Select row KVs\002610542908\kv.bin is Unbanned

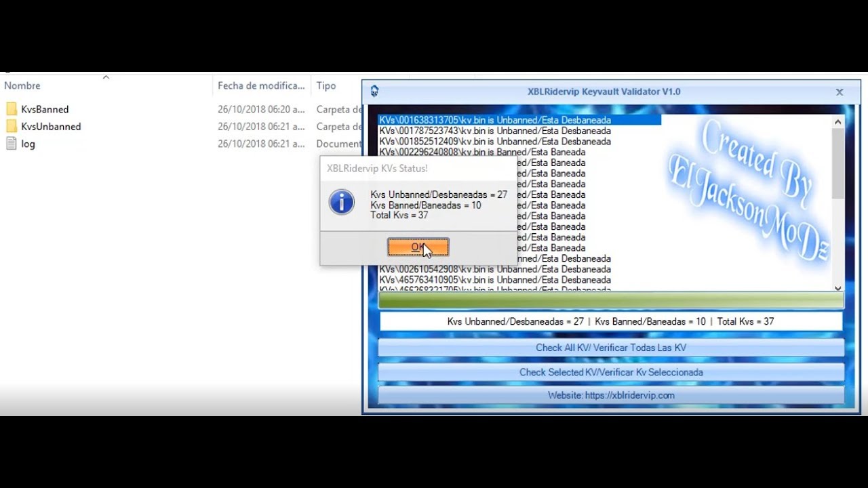point(495,269)
